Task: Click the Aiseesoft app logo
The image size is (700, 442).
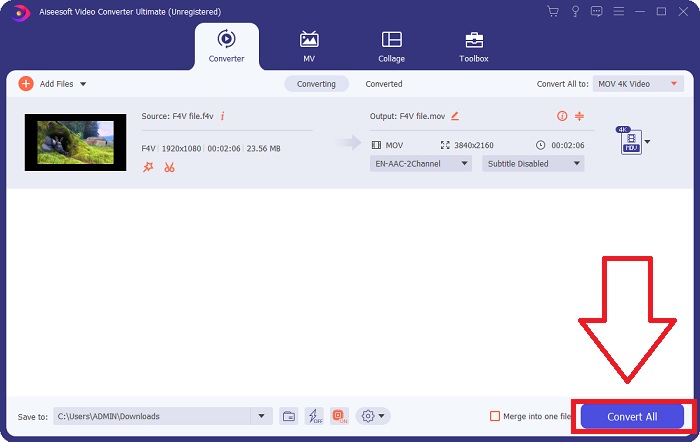Action: 20,12
